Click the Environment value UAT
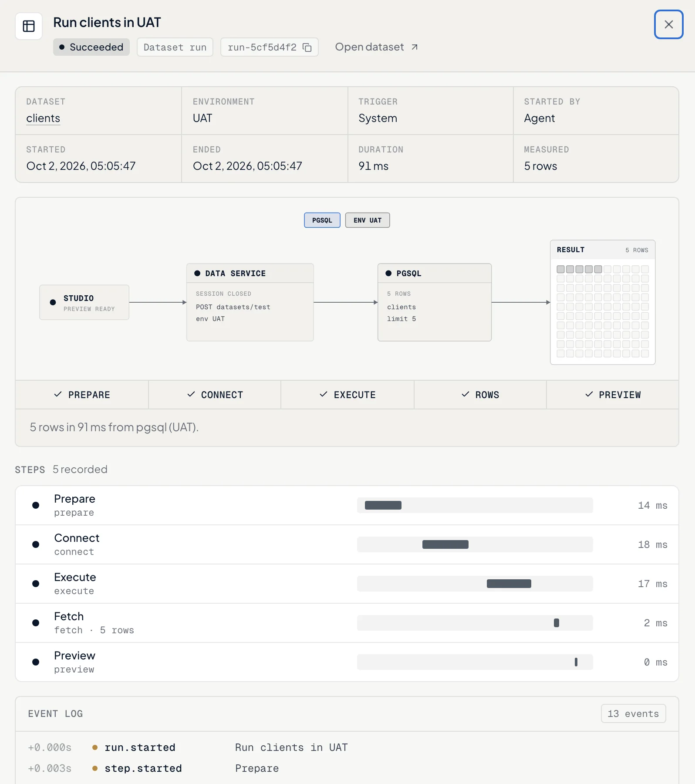 pyautogui.click(x=202, y=118)
